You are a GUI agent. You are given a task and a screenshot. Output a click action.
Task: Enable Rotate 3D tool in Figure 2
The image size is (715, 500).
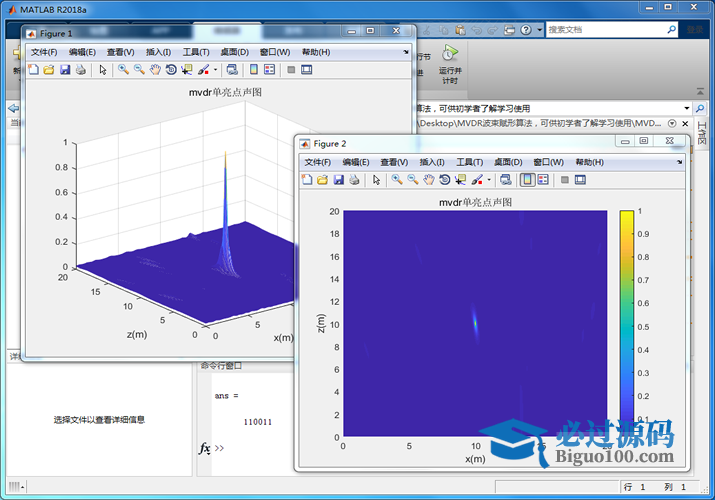click(445, 180)
